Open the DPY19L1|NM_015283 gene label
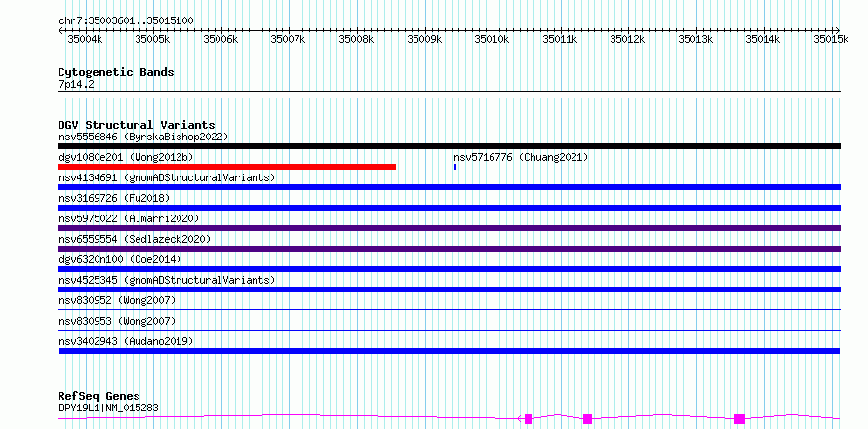This screenshot has width=868, height=429. tap(108, 408)
